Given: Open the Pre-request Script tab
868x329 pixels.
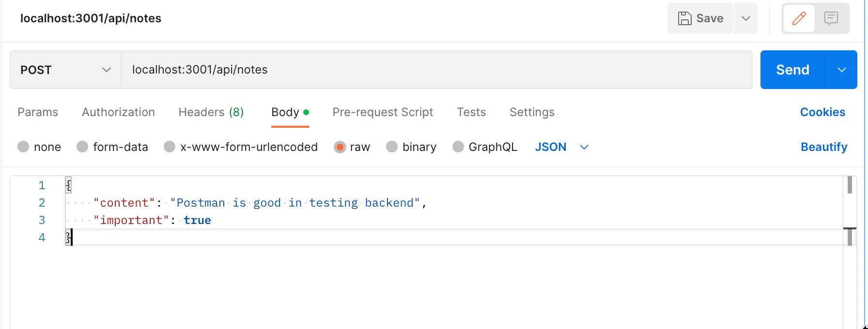Looking at the screenshot, I should 383,112.
